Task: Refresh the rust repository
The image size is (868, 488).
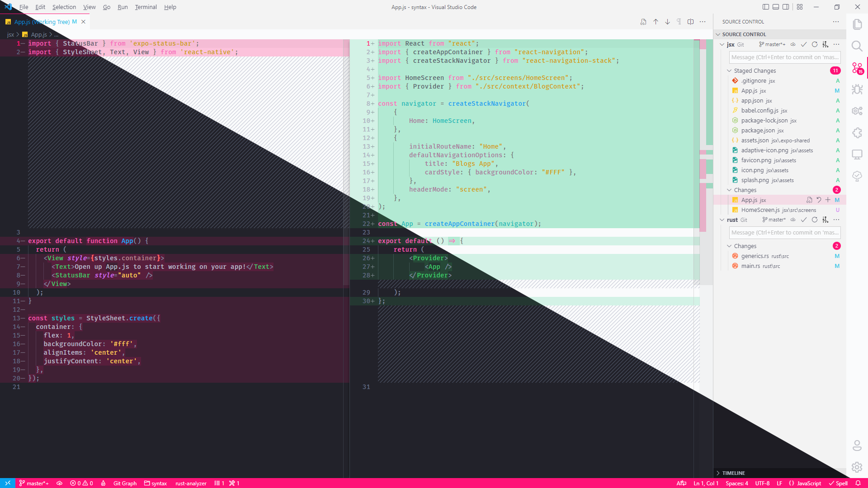Action: click(814, 220)
